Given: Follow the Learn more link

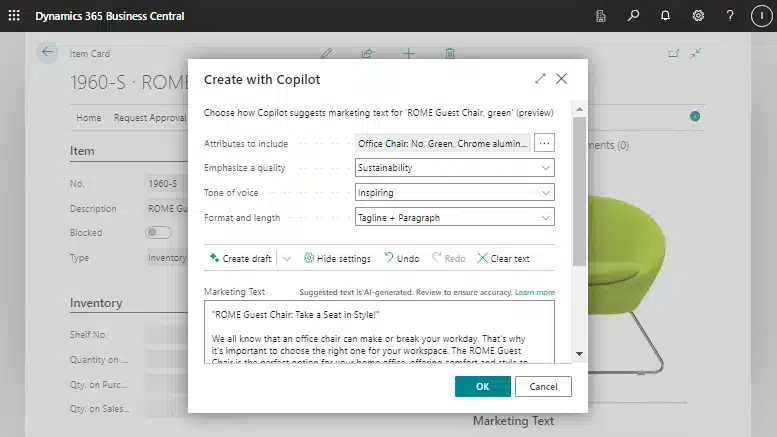Looking at the screenshot, I should click(534, 292).
